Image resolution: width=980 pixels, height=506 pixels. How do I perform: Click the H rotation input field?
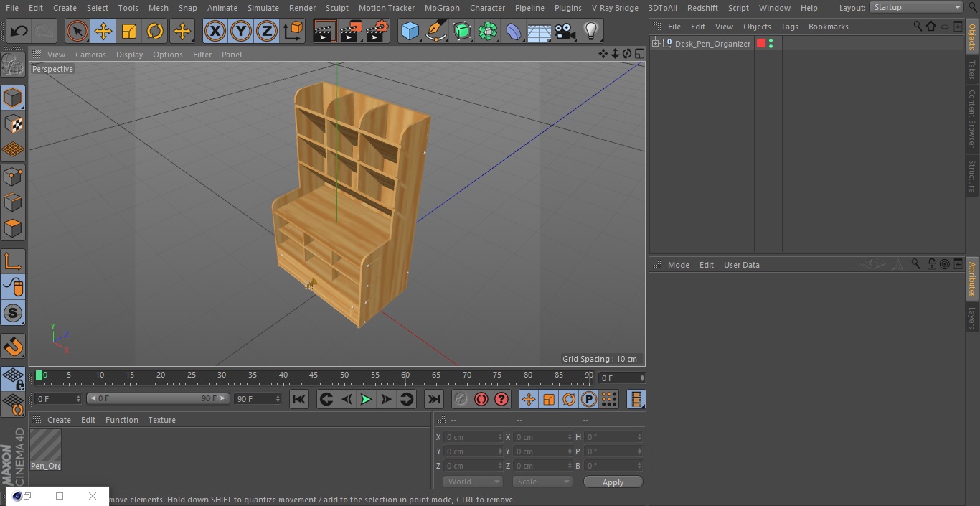coord(613,437)
